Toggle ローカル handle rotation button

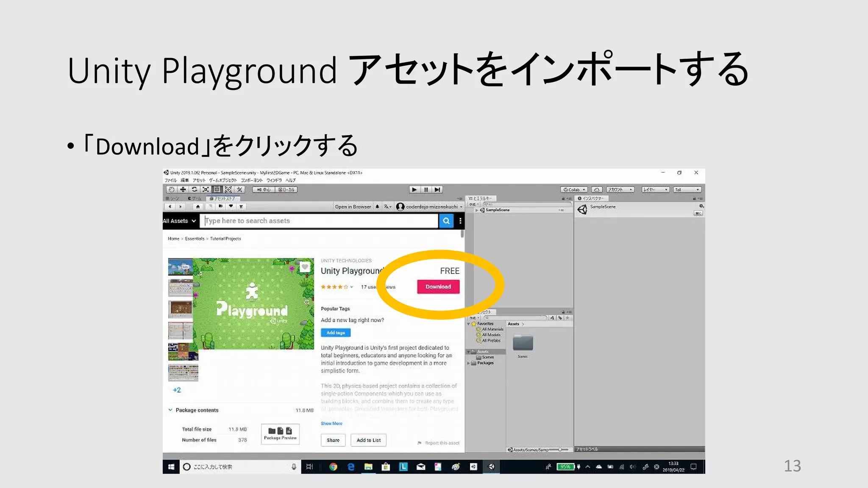[x=287, y=190]
